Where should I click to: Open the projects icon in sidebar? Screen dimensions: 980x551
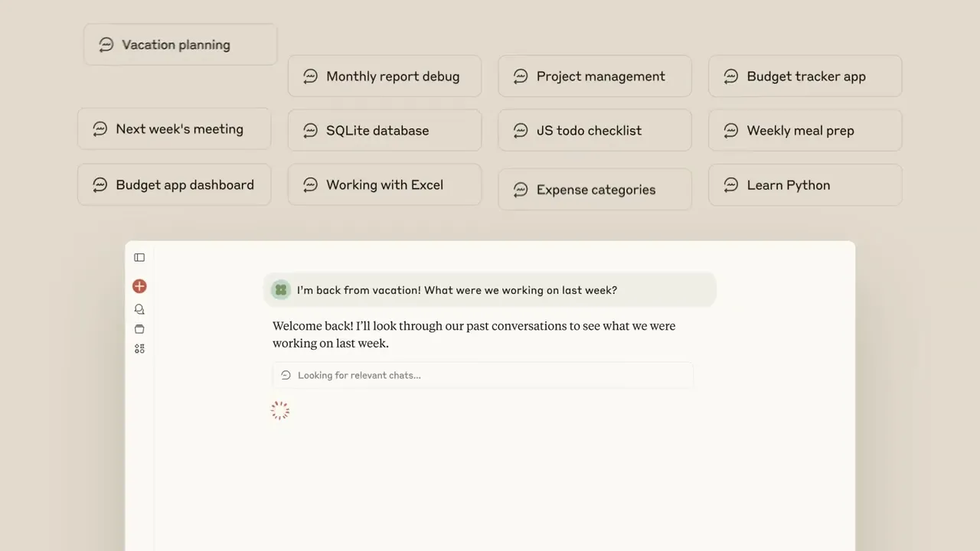point(139,329)
